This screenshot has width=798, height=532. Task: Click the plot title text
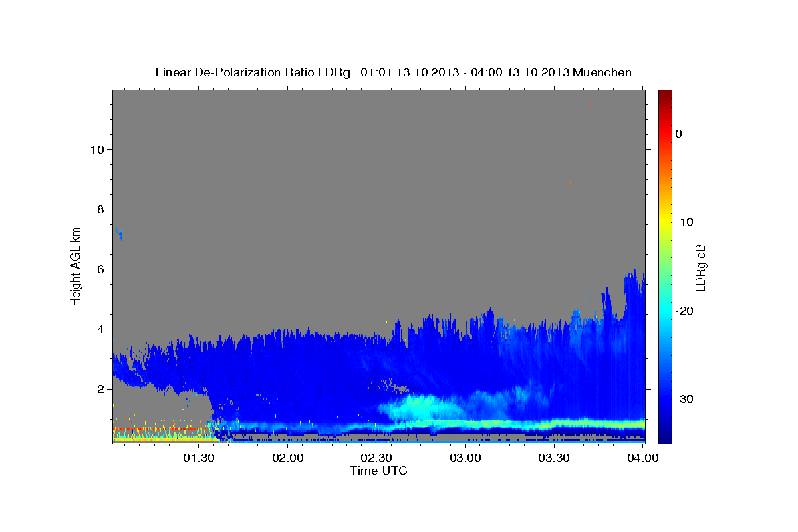coord(393,72)
